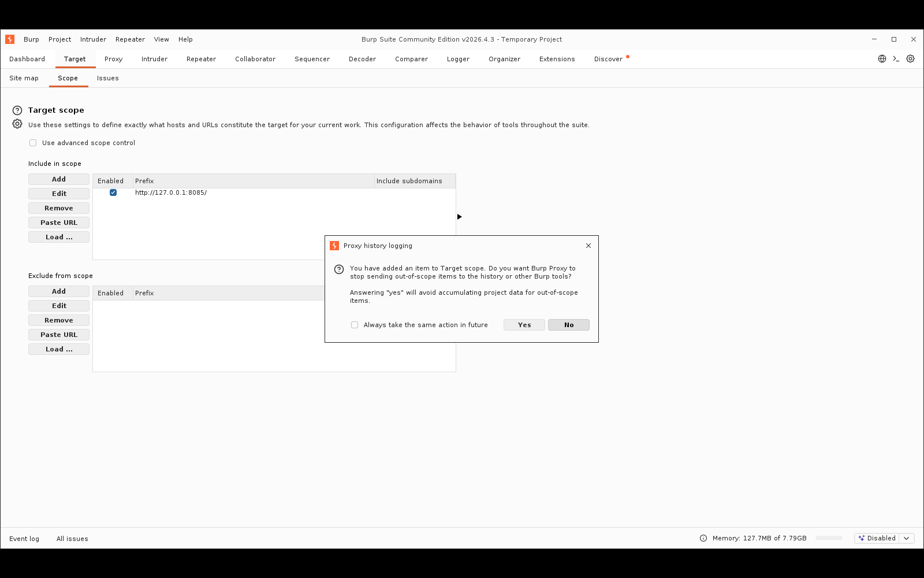This screenshot has width=924, height=578.
Task: Switch to the Discover tab
Action: click(608, 59)
